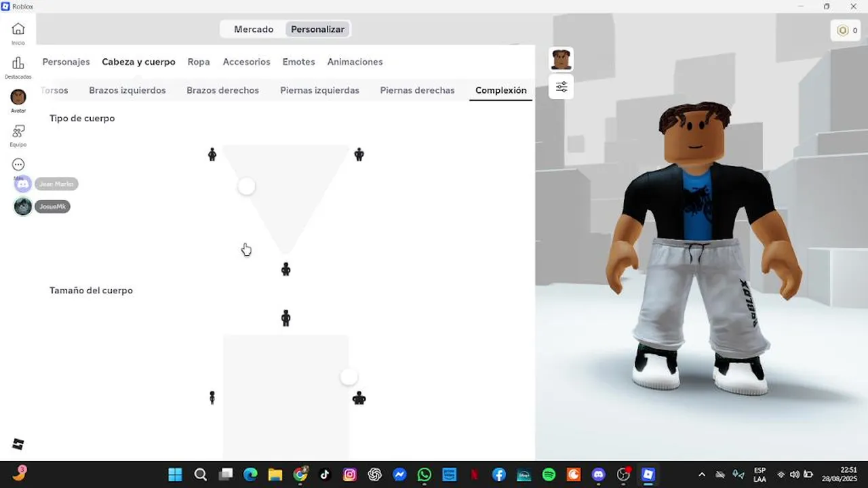Click the Roblox app taskbar icon
The width and height of the screenshot is (868, 488).
[648, 474]
